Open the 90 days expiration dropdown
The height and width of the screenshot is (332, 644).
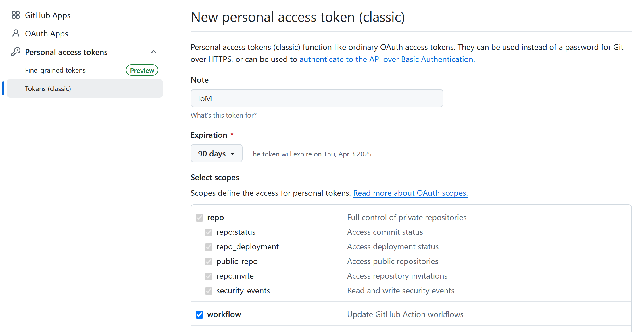coord(216,154)
